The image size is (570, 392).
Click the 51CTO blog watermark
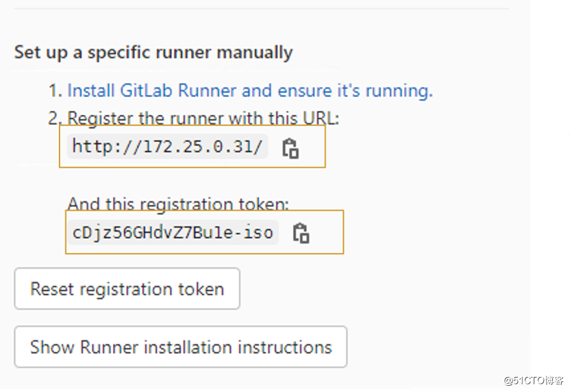pos(534,381)
